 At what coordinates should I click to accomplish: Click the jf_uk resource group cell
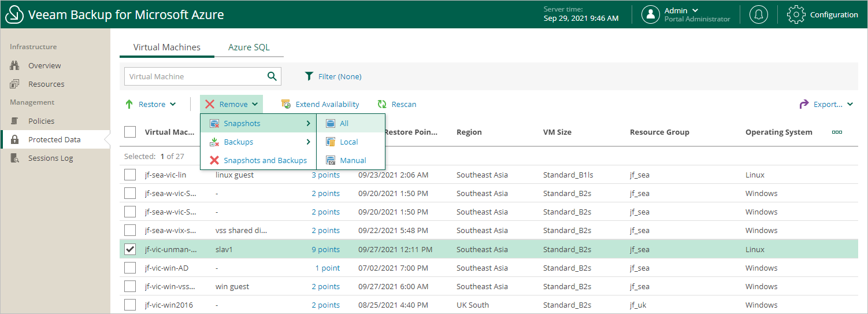[x=639, y=305]
